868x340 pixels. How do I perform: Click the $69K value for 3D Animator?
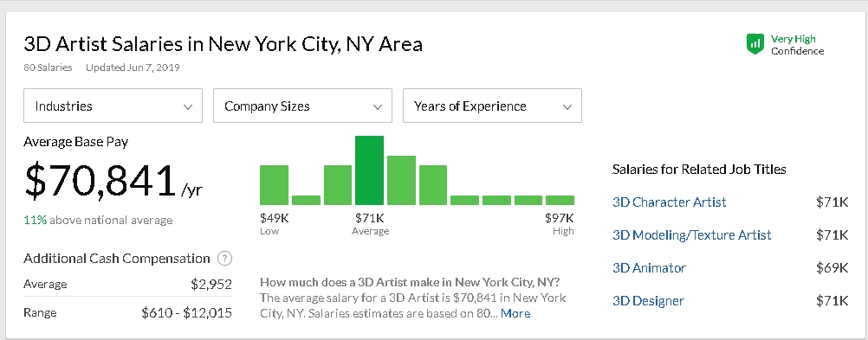click(832, 268)
